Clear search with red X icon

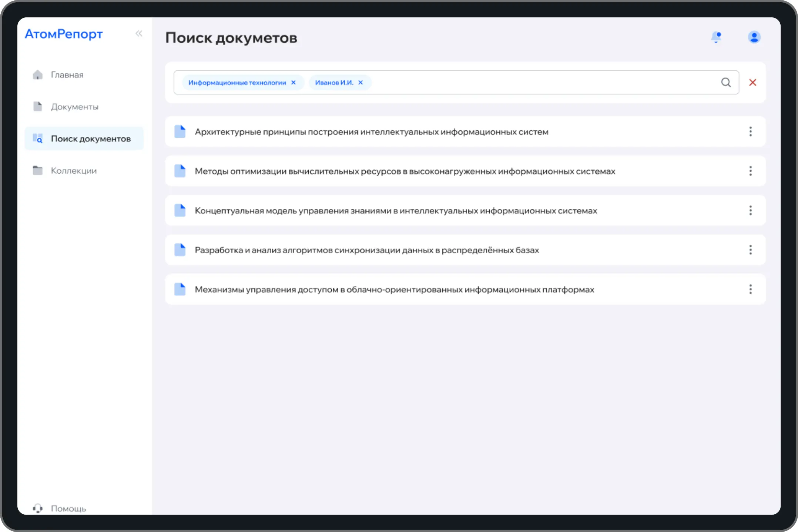click(x=752, y=83)
